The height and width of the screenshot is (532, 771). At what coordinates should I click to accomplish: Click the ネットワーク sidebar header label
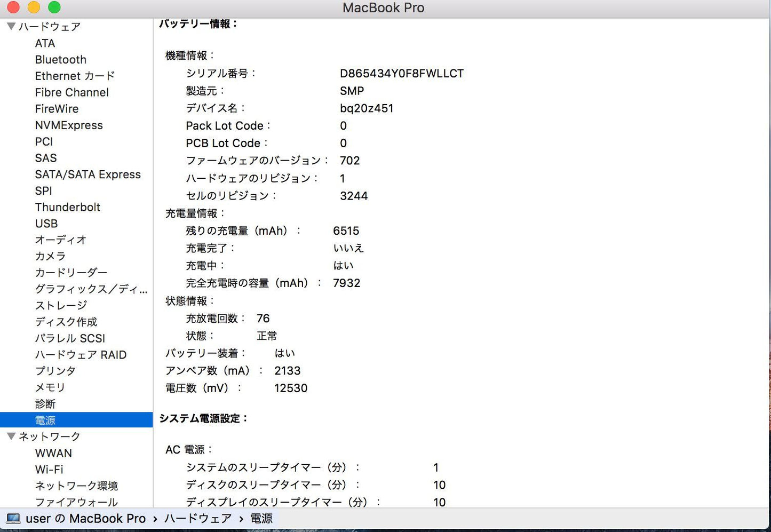click(50, 436)
